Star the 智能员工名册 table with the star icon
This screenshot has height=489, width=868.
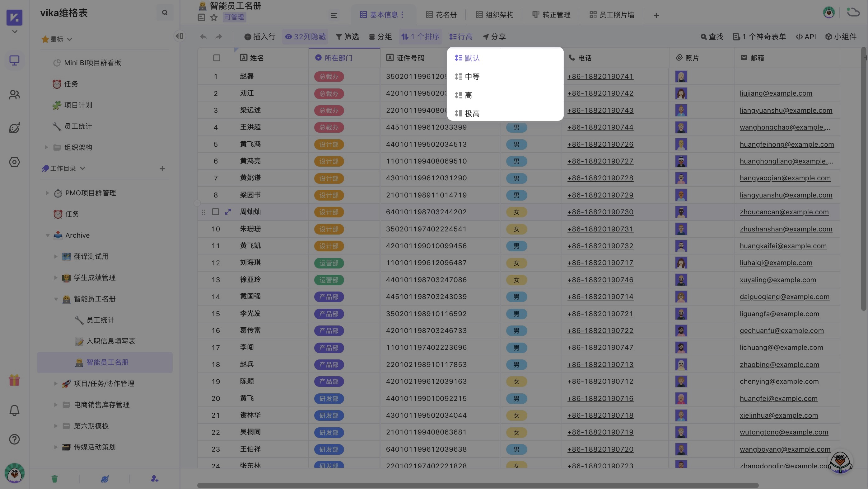coord(214,17)
